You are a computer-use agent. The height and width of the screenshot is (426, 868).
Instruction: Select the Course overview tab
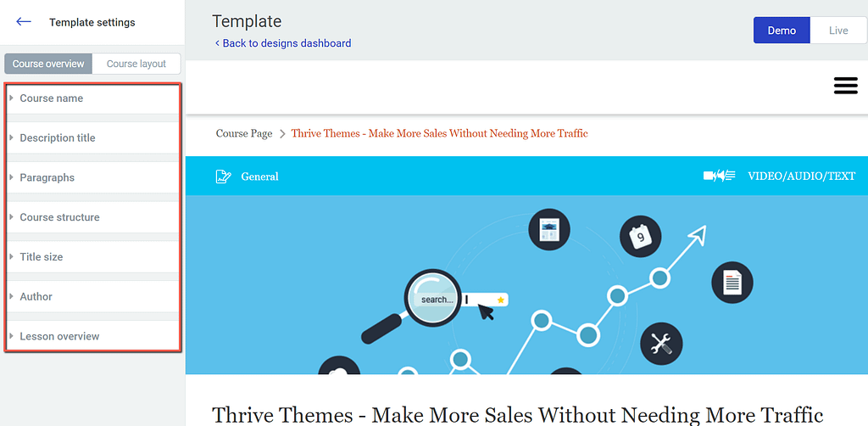48,64
